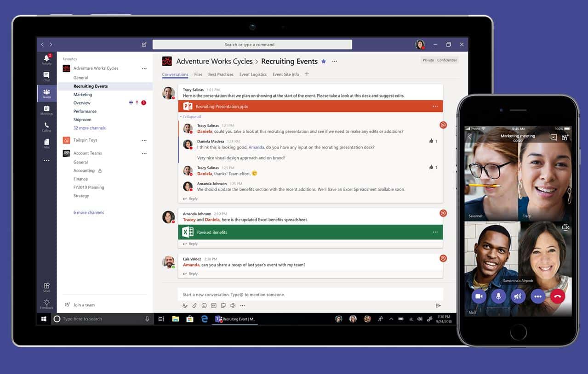
Task: Open ellipsis menu next to channel title
Action: click(x=335, y=61)
